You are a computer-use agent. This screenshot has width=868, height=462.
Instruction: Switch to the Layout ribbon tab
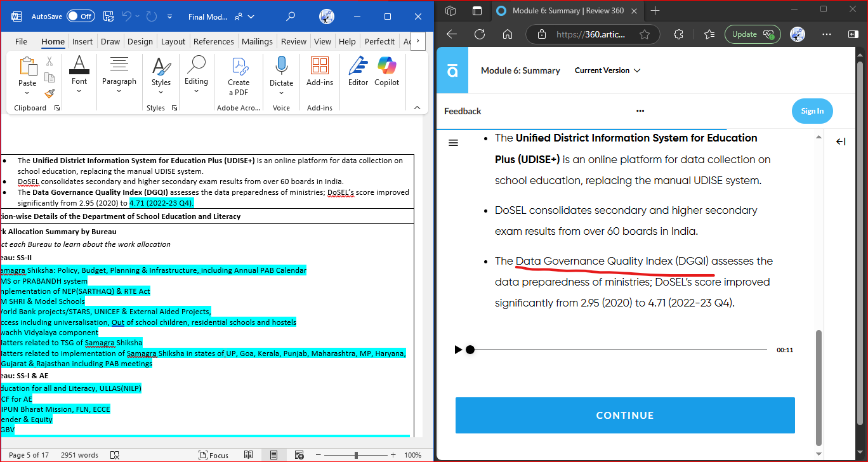(x=173, y=41)
